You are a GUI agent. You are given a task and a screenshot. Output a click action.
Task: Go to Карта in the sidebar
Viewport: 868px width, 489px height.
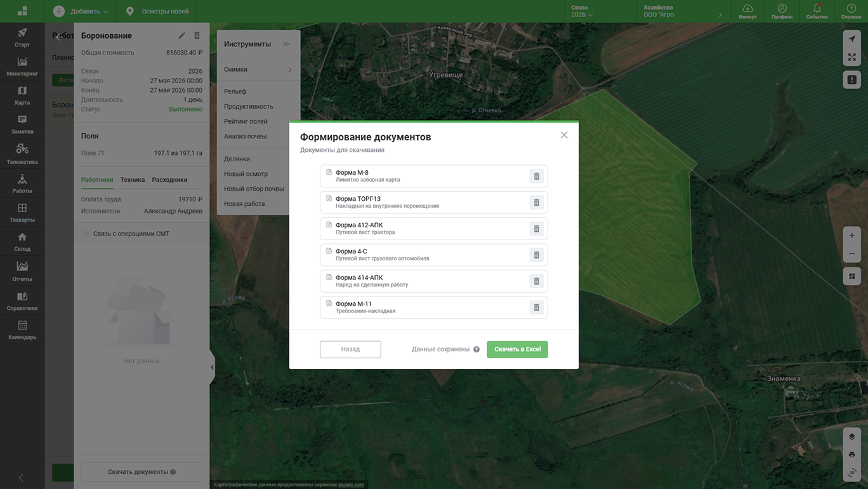click(22, 95)
